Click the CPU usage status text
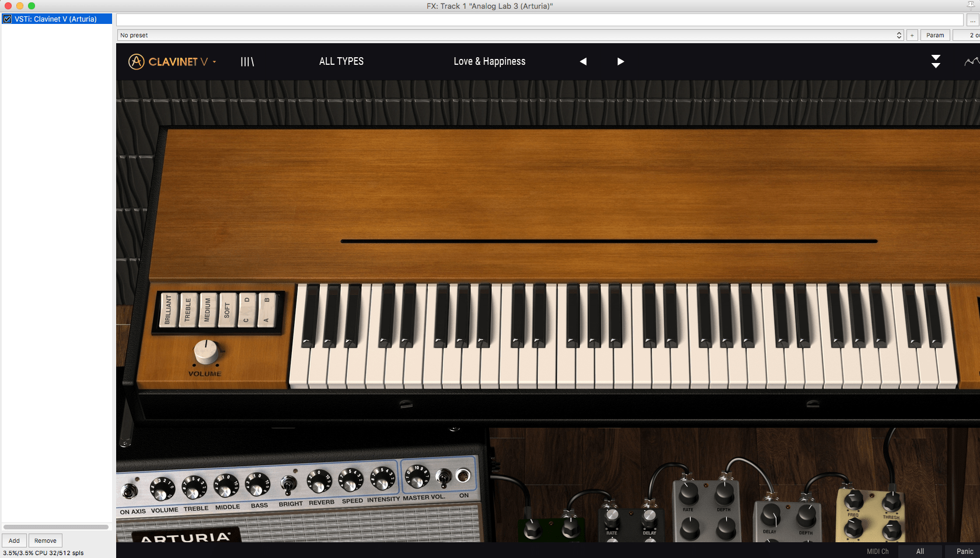 (x=43, y=553)
